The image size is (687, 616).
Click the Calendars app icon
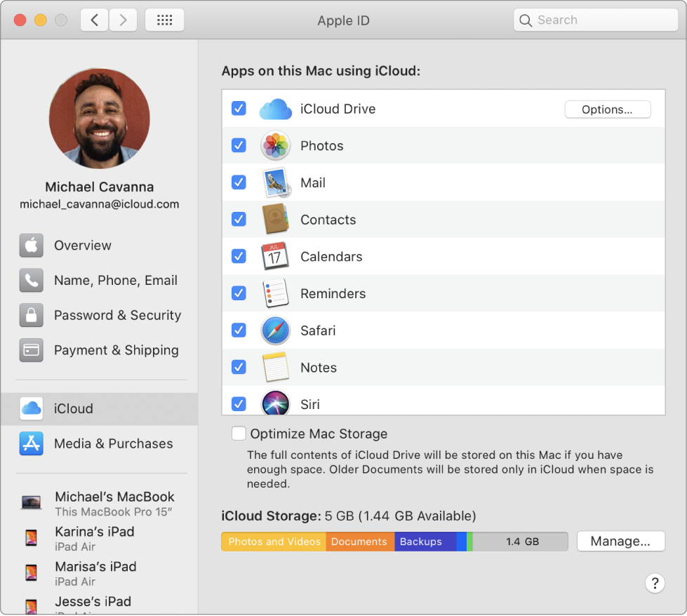coord(275,257)
